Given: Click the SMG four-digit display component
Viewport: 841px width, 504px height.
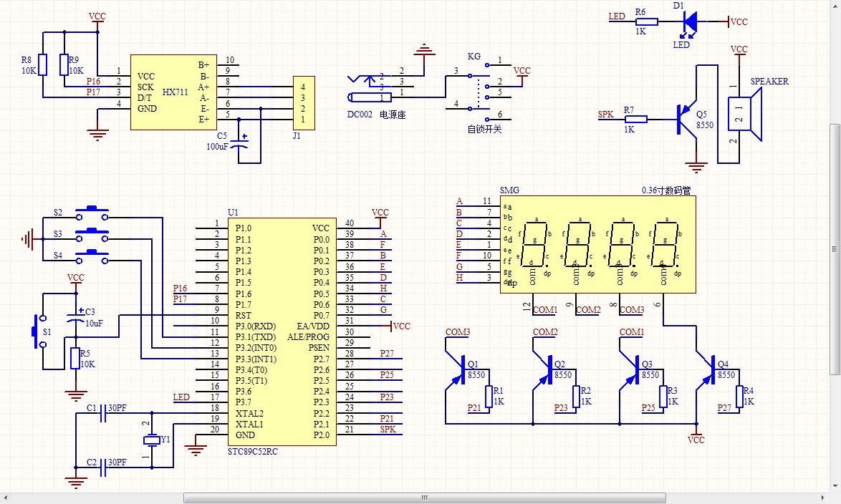Looking at the screenshot, I should (x=598, y=244).
